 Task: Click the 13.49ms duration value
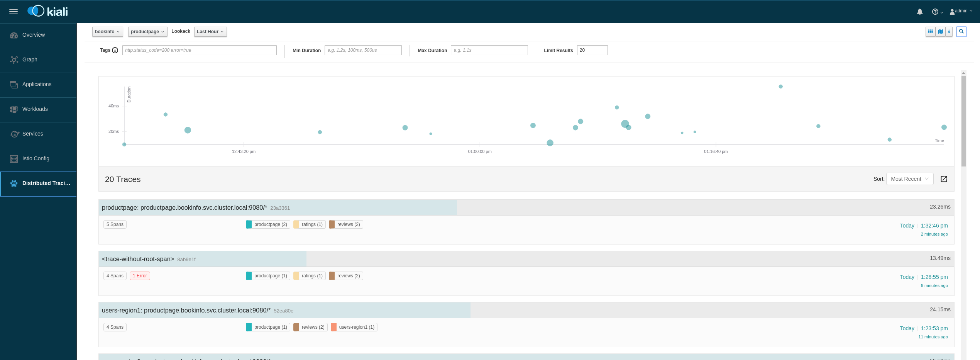pos(940,258)
